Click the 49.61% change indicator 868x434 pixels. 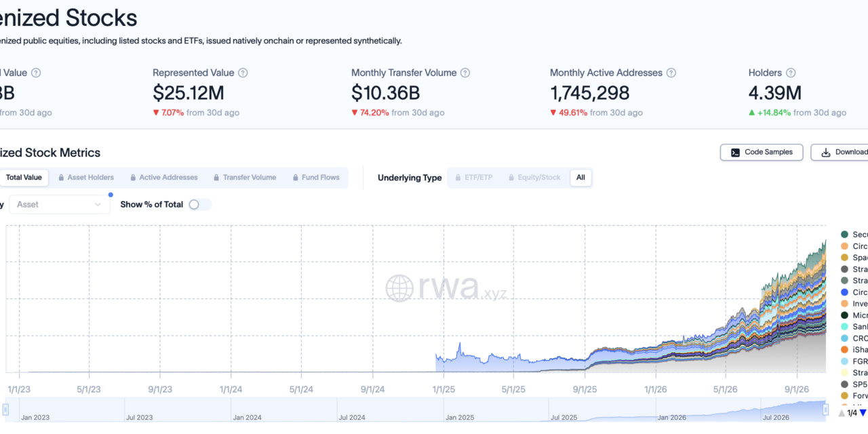[x=569, y=113]
